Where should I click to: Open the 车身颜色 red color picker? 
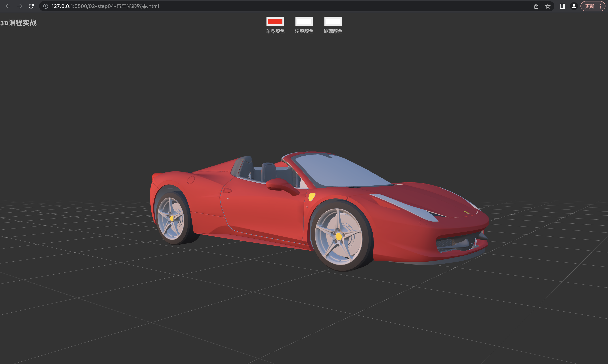[275, 22]
